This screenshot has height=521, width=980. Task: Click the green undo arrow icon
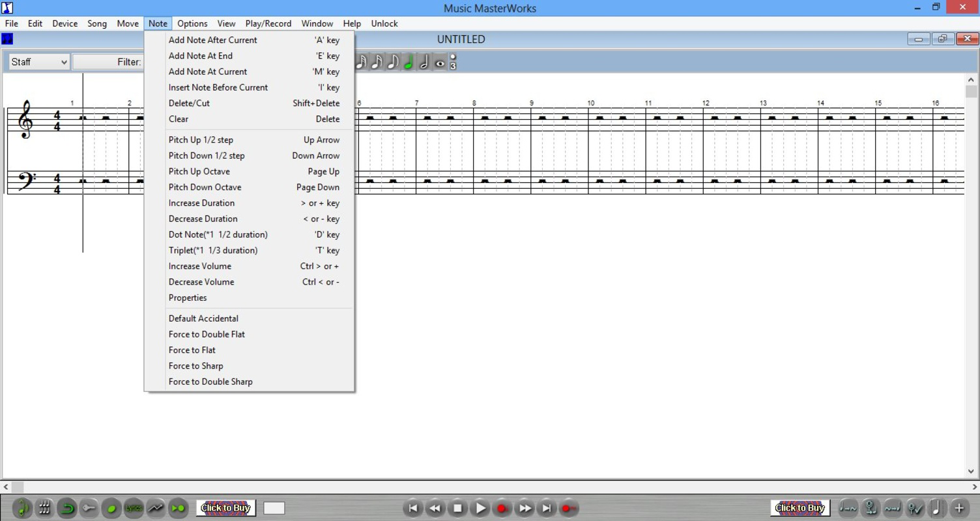[x=66, y=508]
